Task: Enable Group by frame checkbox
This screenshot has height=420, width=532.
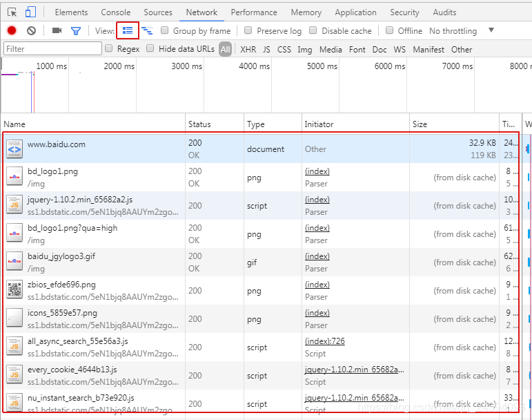Action: point(164,30)
